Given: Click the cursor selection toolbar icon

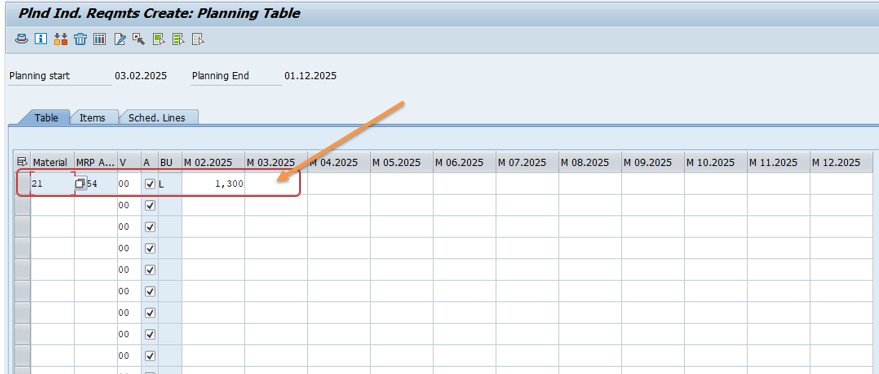Looking at the screenshot, I should pyautogui.click(x=138, y=39).
